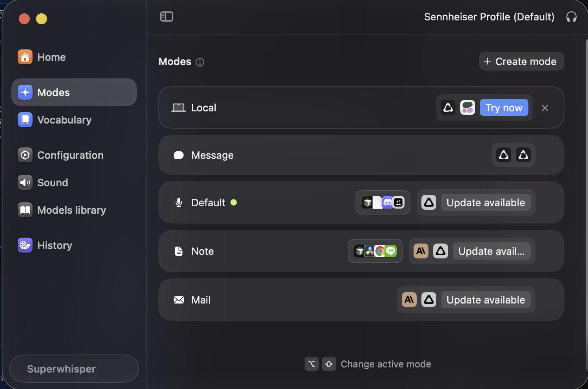Open the Sennheiser Profile (Default) selector

489,17
